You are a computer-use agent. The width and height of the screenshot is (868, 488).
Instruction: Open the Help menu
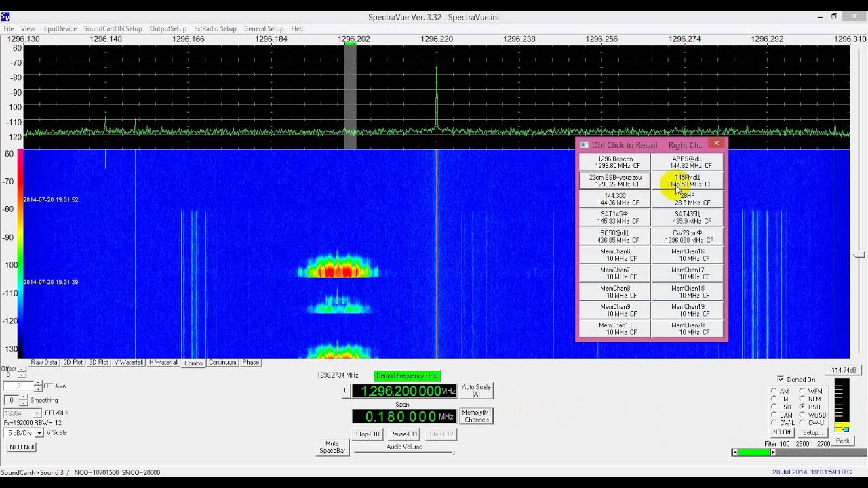pyautogui.click(x=298, y=29)
